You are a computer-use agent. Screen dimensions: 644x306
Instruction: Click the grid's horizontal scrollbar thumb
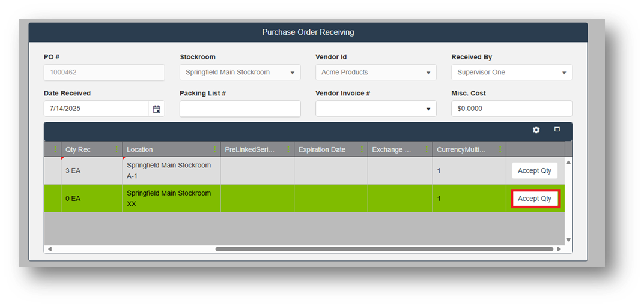pyautogui.click(x=384, y=249)
